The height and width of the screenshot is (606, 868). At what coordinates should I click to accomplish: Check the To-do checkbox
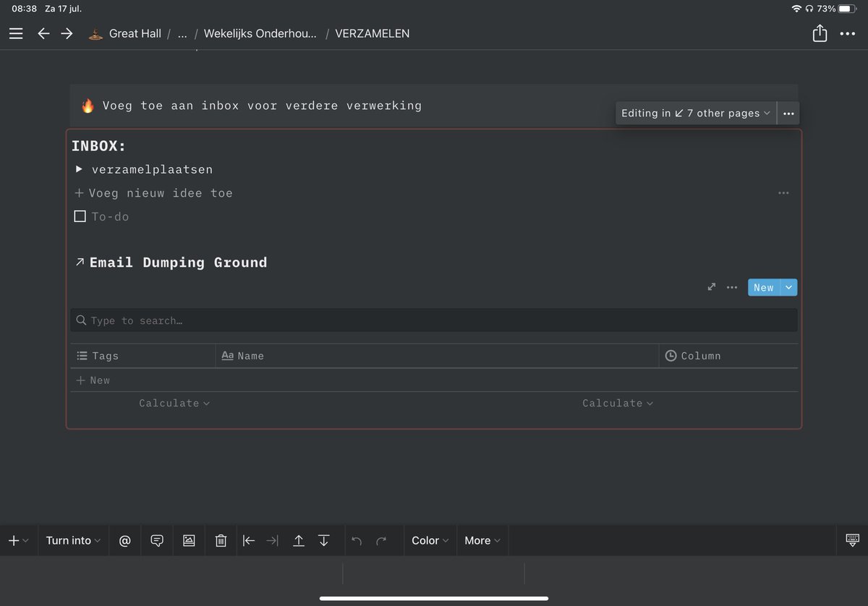[80, 215]
